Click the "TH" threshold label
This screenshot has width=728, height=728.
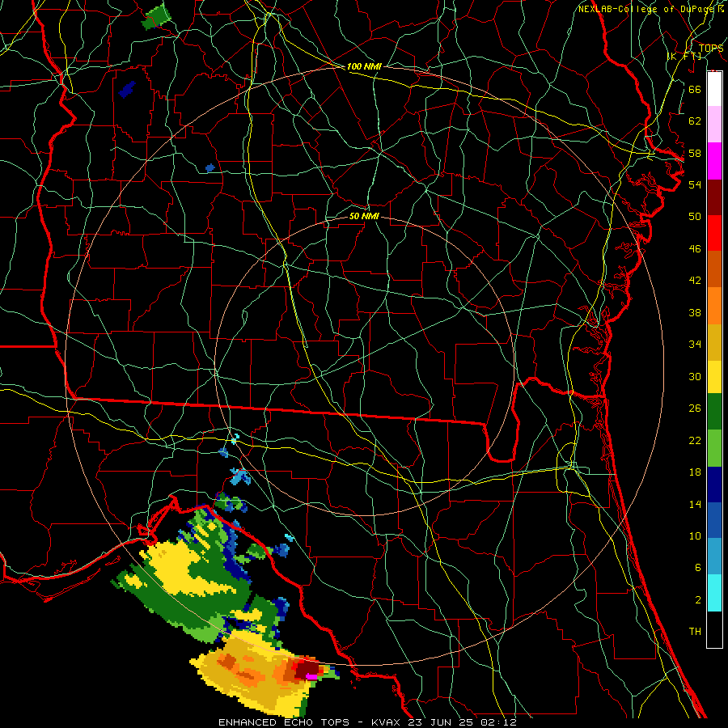coord(695,631)
